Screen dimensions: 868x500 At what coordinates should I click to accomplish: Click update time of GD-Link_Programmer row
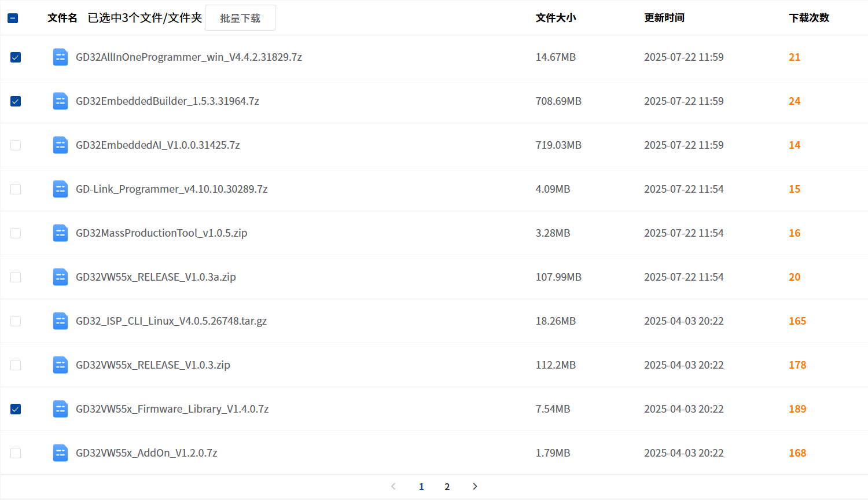point(684,189)
